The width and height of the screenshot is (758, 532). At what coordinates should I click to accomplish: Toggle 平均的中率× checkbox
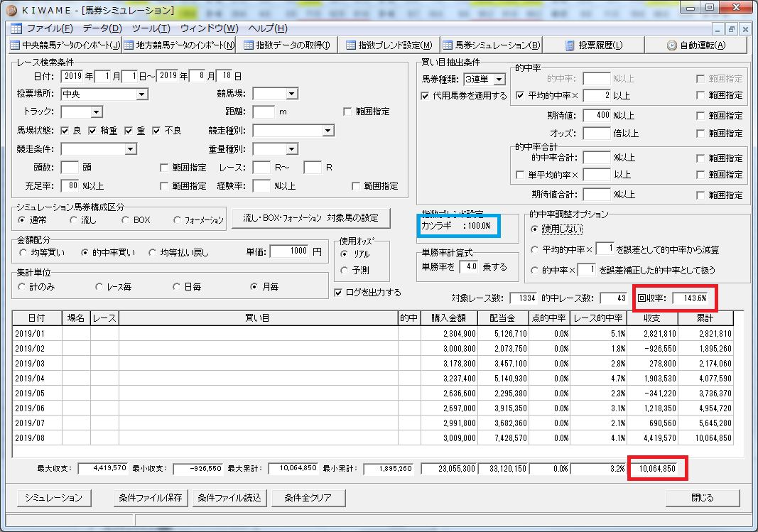(x=520, y=96)
